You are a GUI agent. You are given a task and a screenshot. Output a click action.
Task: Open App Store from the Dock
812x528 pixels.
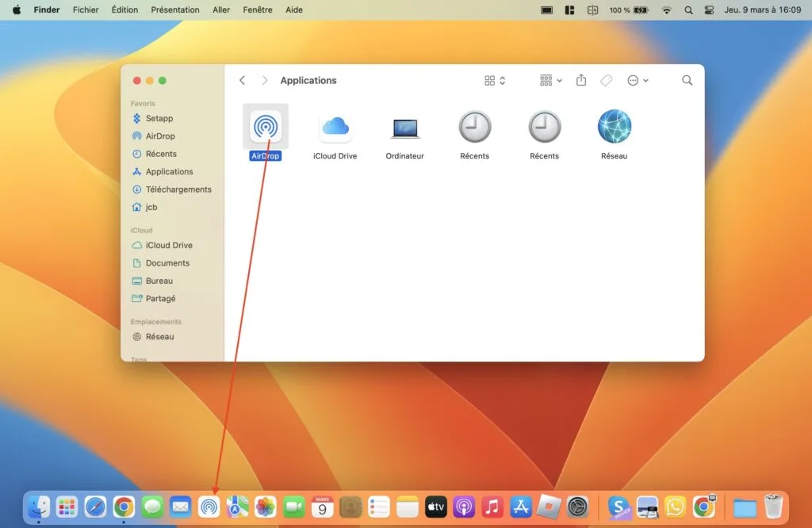tap(520, 507)
